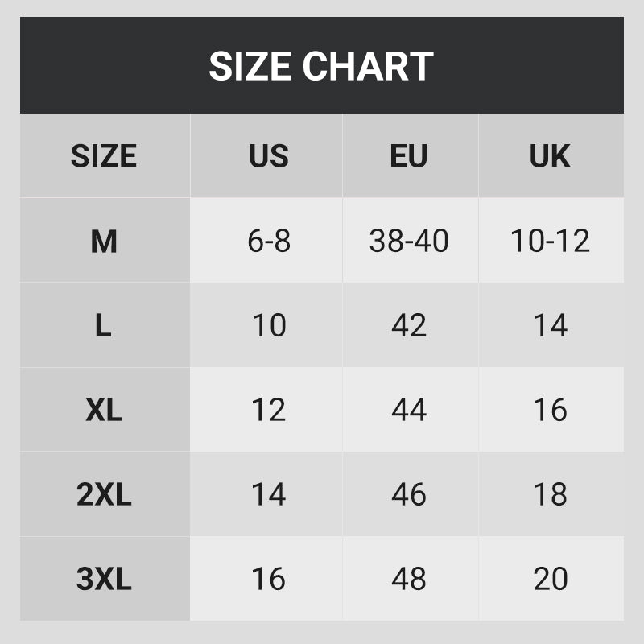Select the M size row label
This screenshot has height=644, width=644.
tap(104, 241)
